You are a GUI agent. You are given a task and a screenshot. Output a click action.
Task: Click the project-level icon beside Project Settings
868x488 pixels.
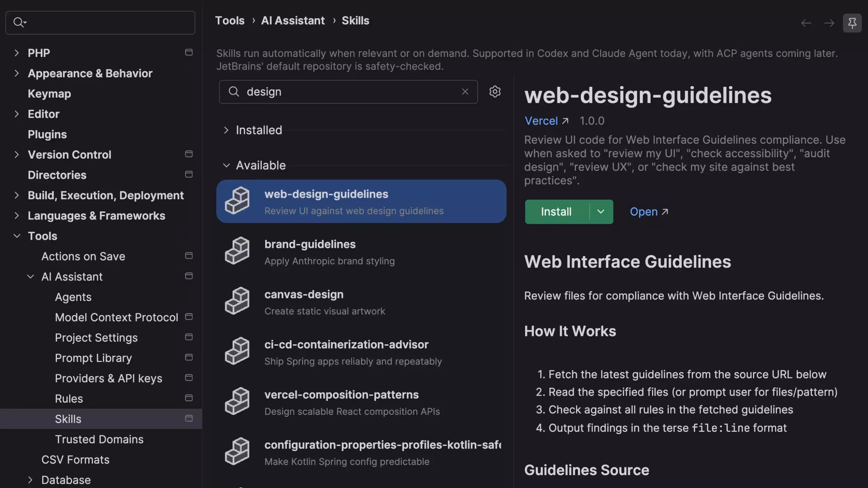[x=189, y=337]
